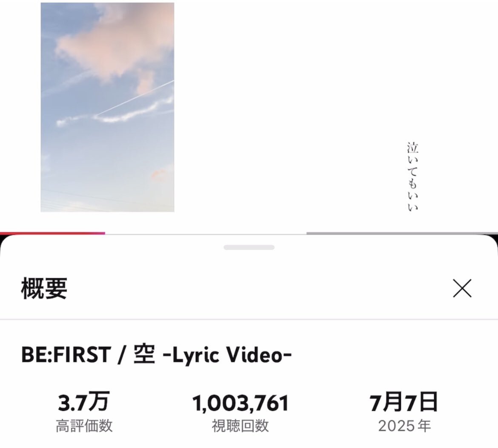
Task: Click the title BE:FIRST / 空 -Lyric Video-
Action: click(x=156, y=355)
